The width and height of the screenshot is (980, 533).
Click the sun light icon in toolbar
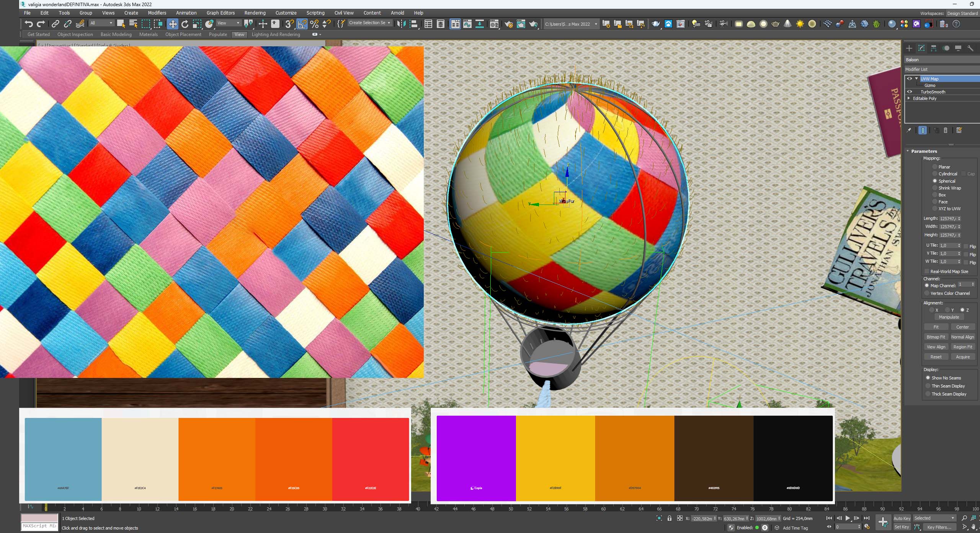click(800, 24)
